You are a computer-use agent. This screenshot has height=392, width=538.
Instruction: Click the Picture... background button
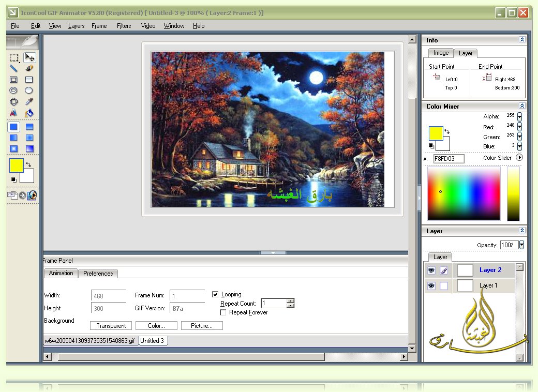pos(202,325)
